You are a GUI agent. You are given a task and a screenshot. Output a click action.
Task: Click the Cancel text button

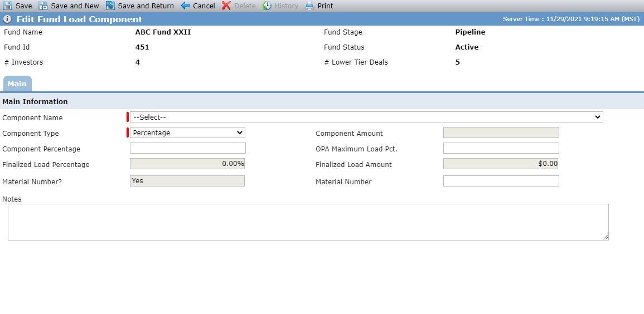(x=204, y=6)
